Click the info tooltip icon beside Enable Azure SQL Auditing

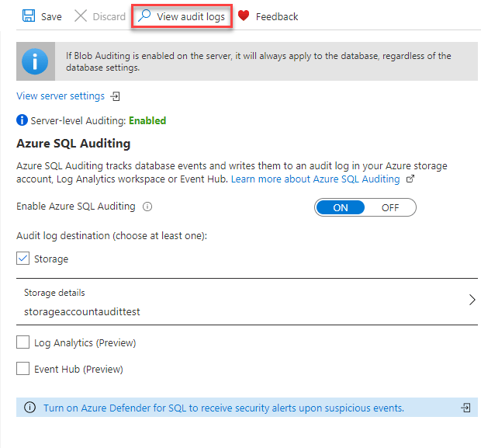point(147,207)
